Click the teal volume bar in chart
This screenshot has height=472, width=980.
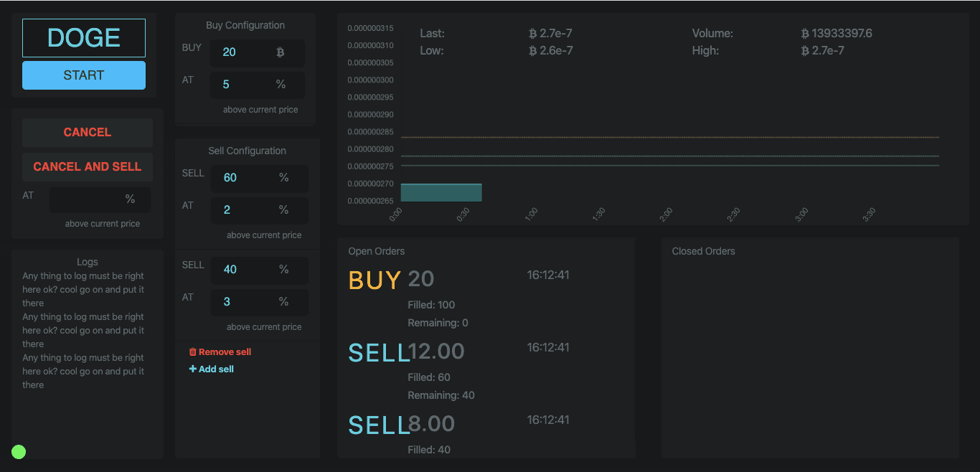point(441,192)
